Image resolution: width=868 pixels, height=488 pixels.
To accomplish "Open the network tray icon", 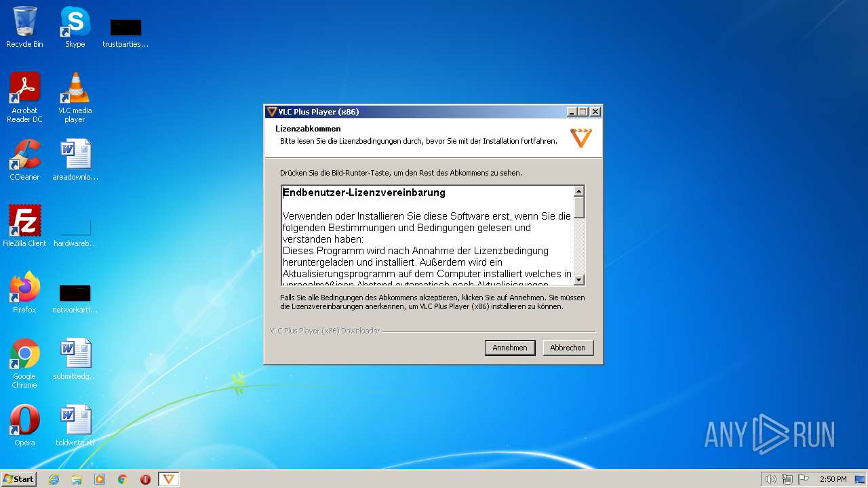I will pos(787,479).
